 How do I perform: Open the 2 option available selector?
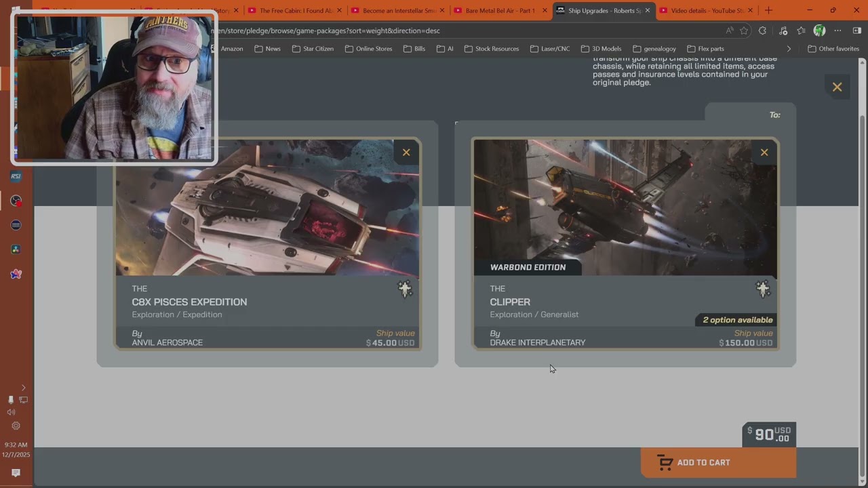tap(737, 320)
